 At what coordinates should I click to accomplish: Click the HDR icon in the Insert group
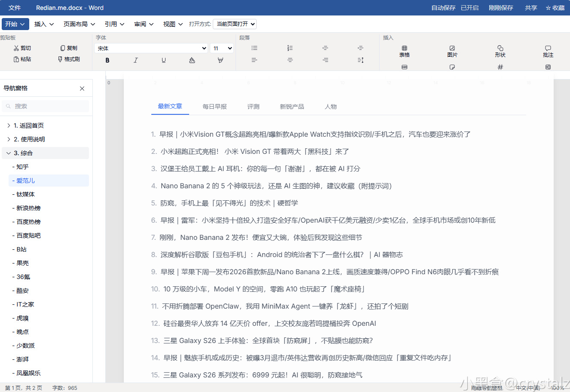coord(405,67)
